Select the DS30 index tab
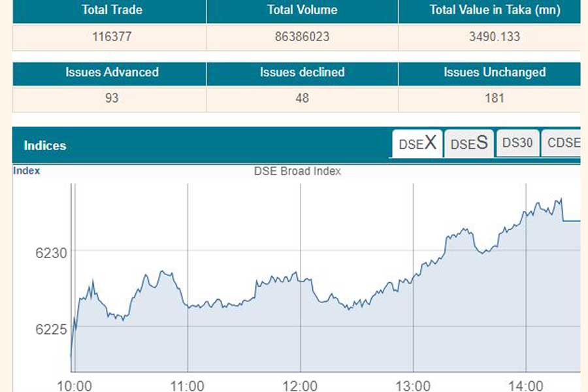588x392 pixels. (x=517, y=143)
